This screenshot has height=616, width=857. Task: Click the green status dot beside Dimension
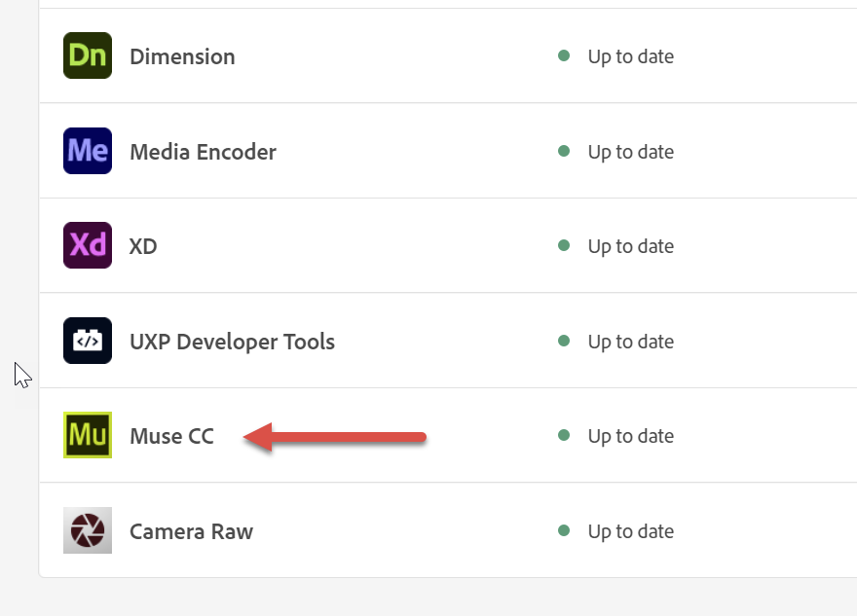563,55
